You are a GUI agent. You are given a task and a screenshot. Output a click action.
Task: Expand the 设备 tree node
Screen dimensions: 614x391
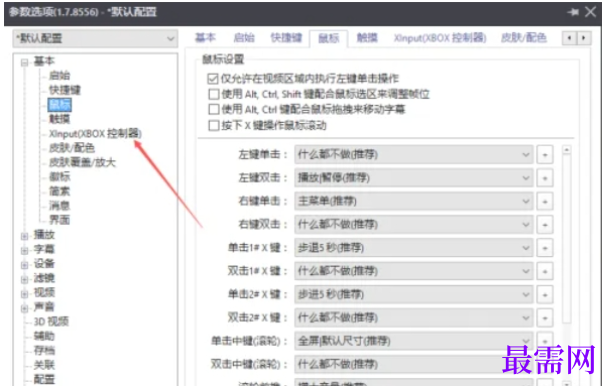[x=25, y=265]
